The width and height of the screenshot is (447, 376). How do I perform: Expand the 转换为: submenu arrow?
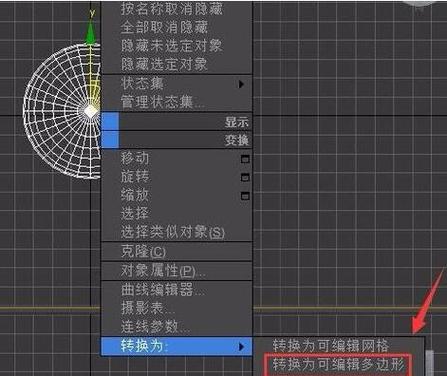click(241, 347)
